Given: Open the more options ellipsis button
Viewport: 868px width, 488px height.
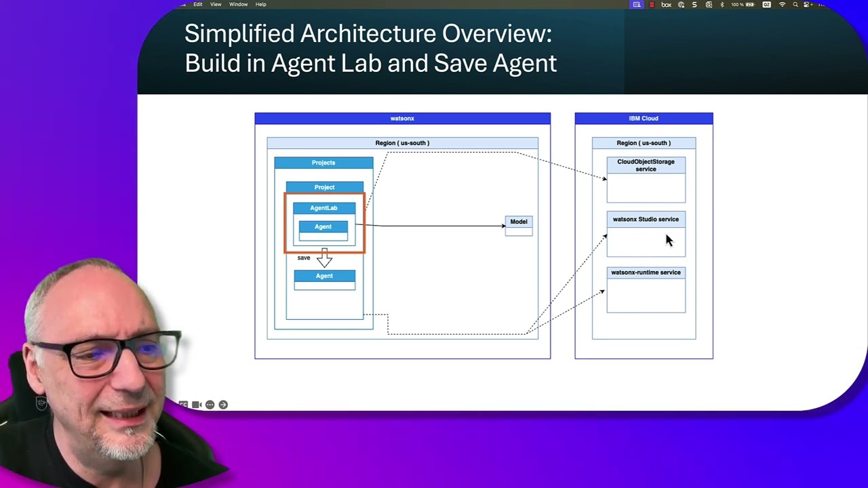Looking at the screenshot, I should coord(210,405).
